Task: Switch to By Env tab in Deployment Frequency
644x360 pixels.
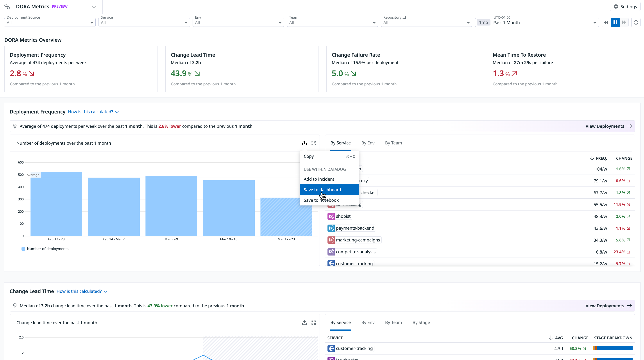Action: click(368, 143)
